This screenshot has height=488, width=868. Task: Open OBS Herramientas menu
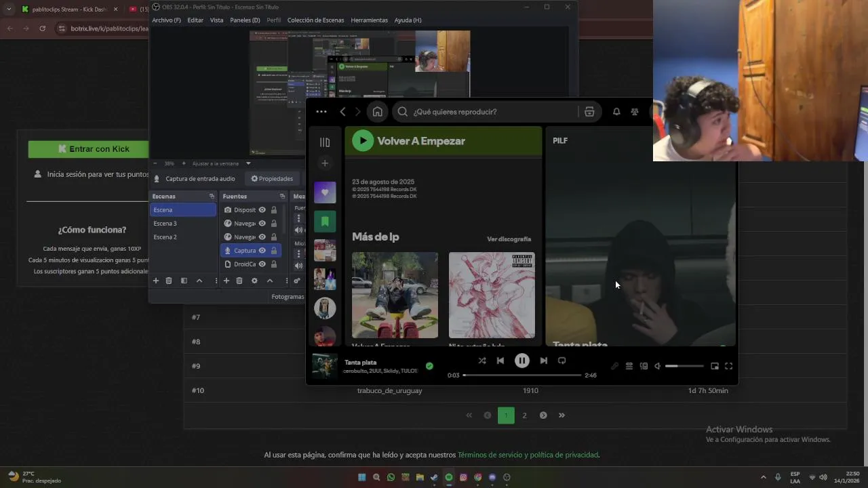(370, 20)
